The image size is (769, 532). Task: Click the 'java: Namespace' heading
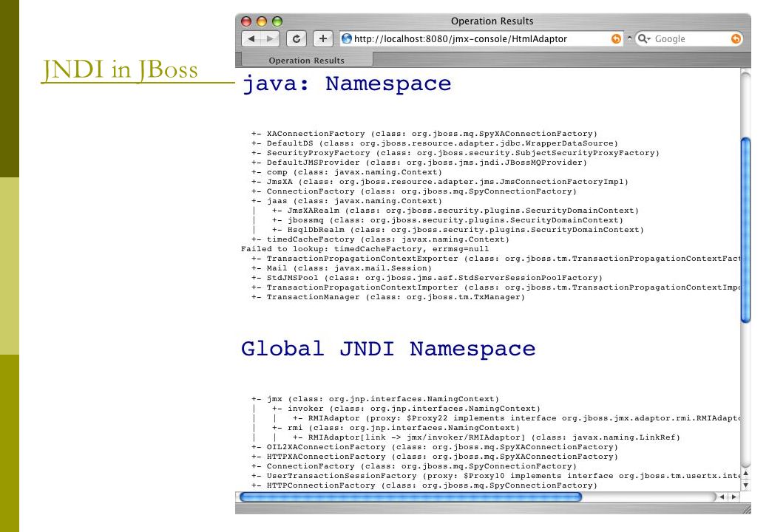point(346,83)
